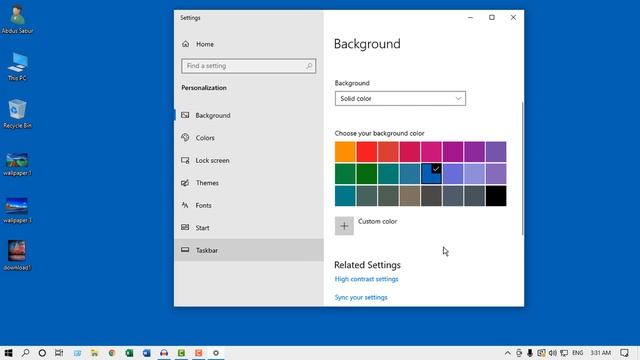The width and height of the screenshot is (640, 360).
Task: Launch Chrome from the taskbar
Action: coord(112,353)
